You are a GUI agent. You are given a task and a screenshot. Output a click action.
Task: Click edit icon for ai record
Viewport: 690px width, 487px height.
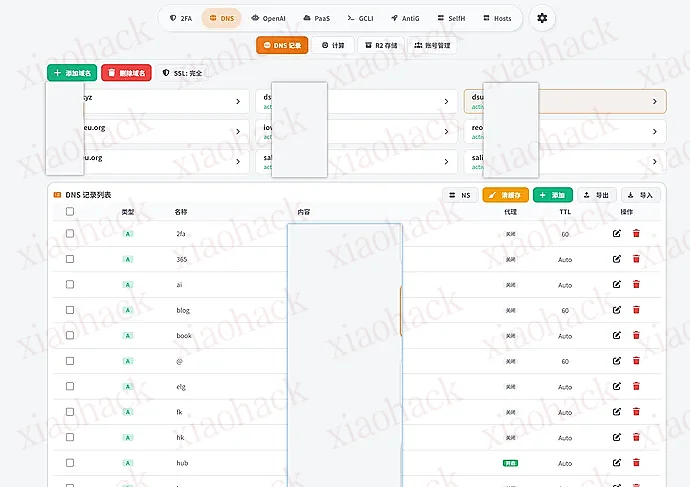point(617,285)
